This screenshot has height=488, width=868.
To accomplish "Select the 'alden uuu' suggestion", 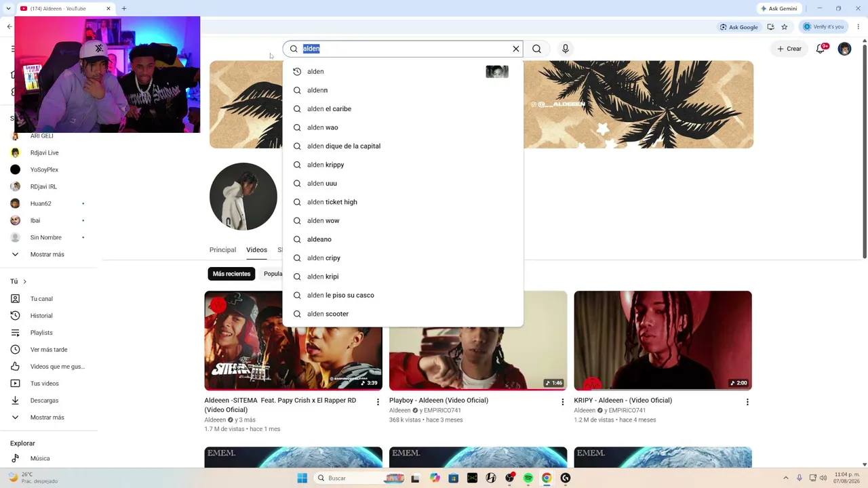I will (x=403, y=183).
